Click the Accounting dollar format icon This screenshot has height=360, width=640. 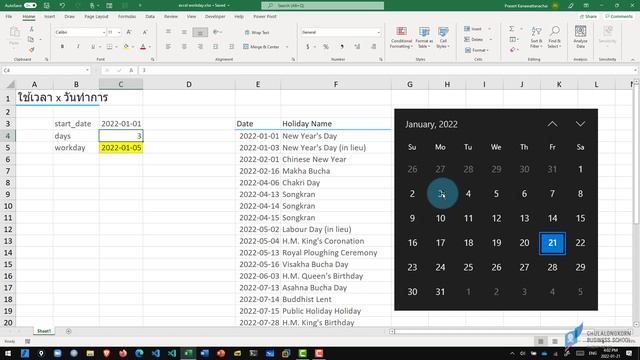click(307, 47)
